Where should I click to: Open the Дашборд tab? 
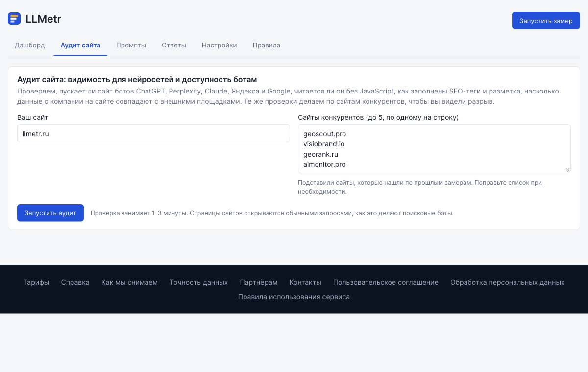point(30,46)
